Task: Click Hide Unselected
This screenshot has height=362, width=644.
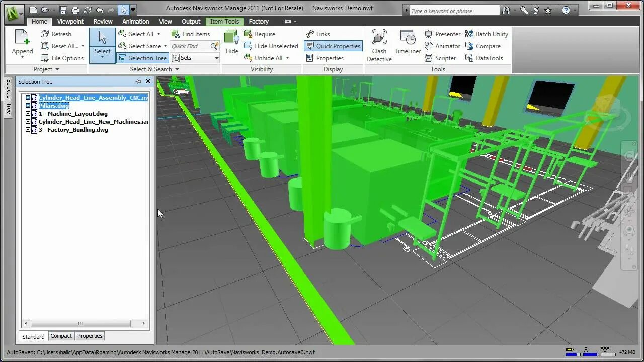Action: (271, 46)
